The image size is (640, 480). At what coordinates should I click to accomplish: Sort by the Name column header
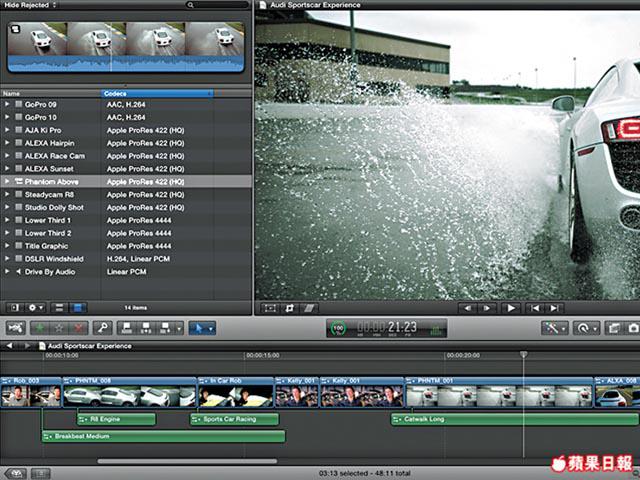coord(51,93)
